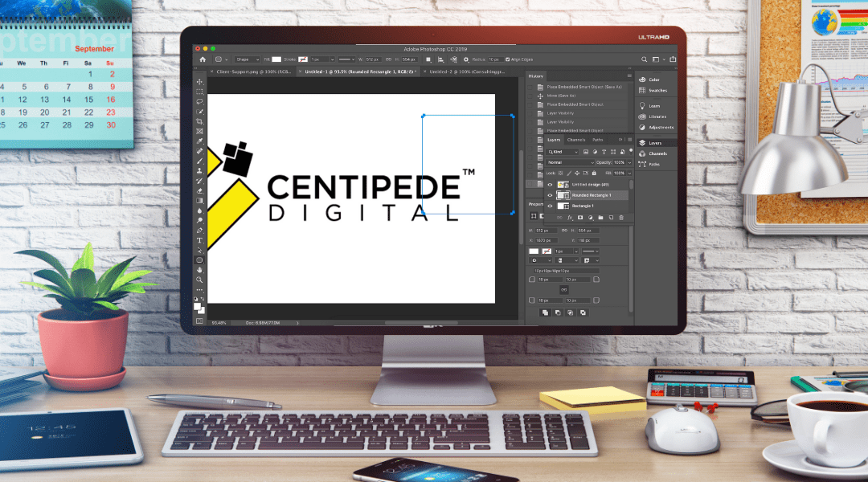Select the Zoom tool in the toolbar
Viewport: 868px width, 482px height.
pyautogui.click(x=199, y=280)
